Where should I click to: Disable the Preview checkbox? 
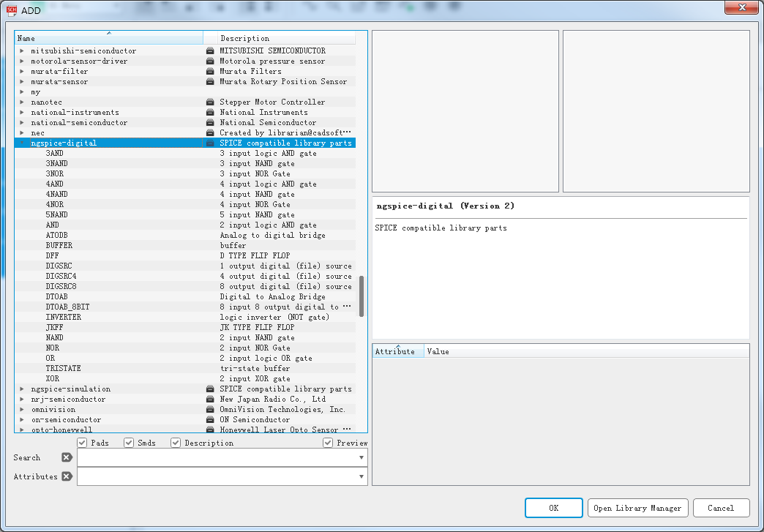click(x=328, y=443)
